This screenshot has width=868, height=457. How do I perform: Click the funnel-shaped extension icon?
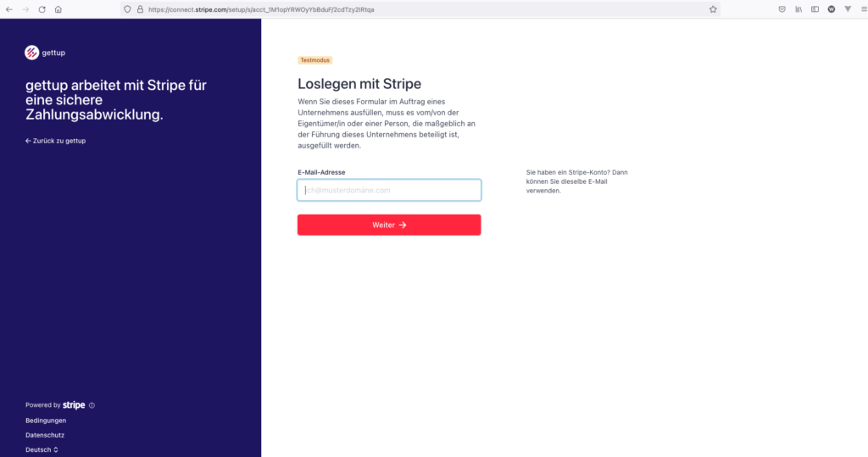point(848,9)
